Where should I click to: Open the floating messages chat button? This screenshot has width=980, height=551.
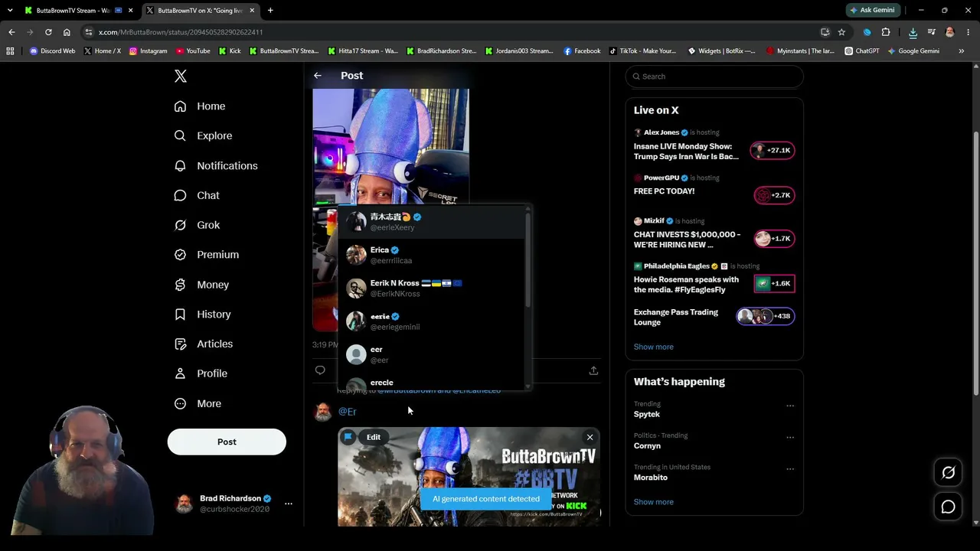(x=948, y=507)
